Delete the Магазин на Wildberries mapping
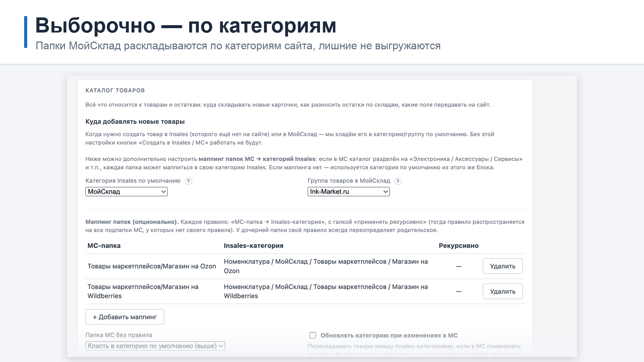This screenshot has height=362, width=644. (502, 291)
